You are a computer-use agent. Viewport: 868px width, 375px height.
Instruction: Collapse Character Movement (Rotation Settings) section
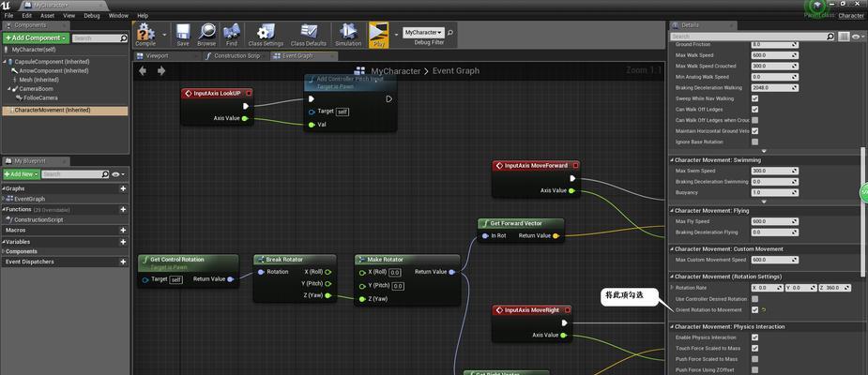[672, 277]
